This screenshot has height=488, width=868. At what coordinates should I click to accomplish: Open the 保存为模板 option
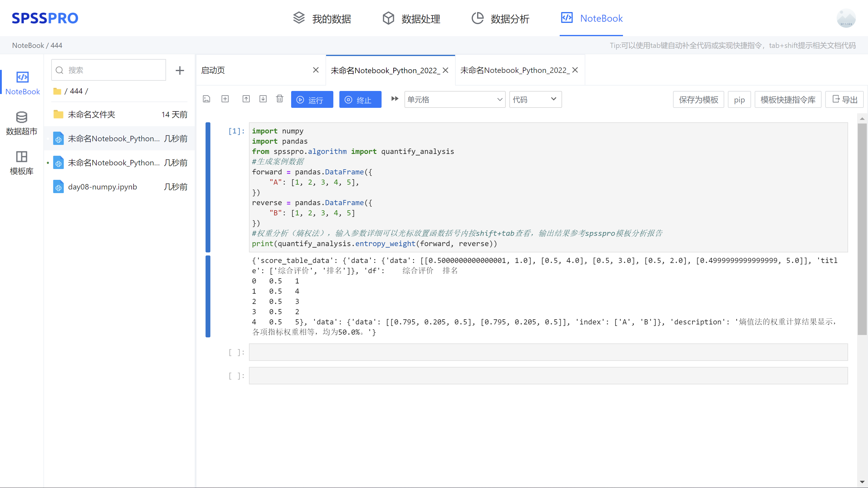click(x=698, y=99)
